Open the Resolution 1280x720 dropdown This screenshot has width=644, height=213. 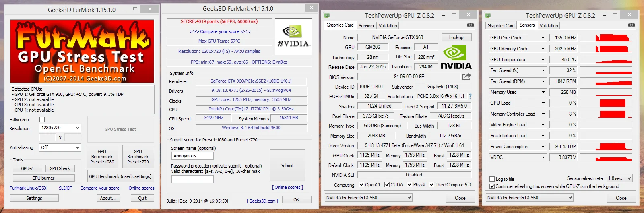coord(60,128)
